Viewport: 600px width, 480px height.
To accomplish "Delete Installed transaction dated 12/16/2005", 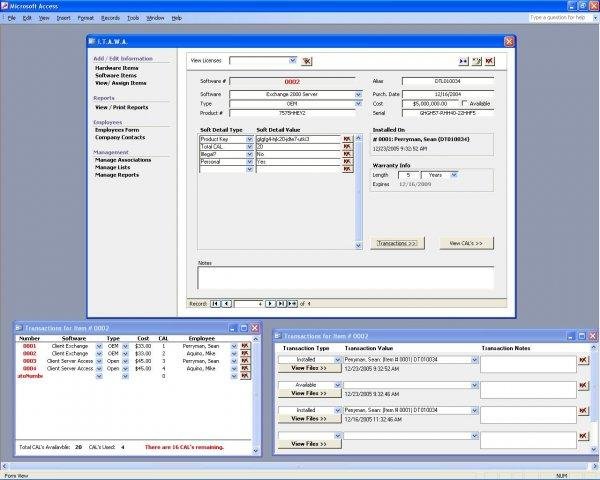I will point(583,411).
